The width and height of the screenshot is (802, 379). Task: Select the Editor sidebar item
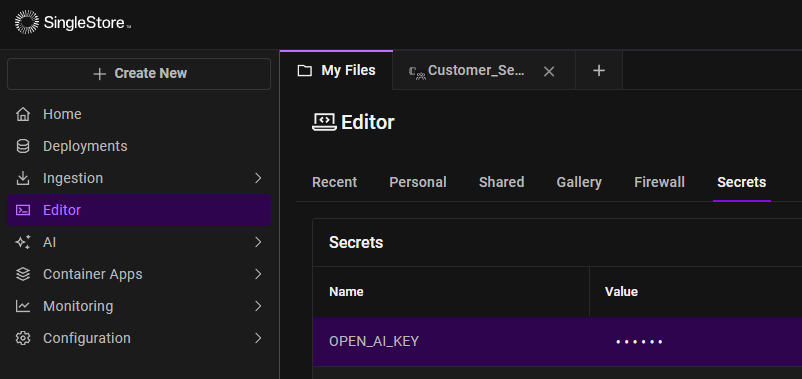click(x=139, y=210)
